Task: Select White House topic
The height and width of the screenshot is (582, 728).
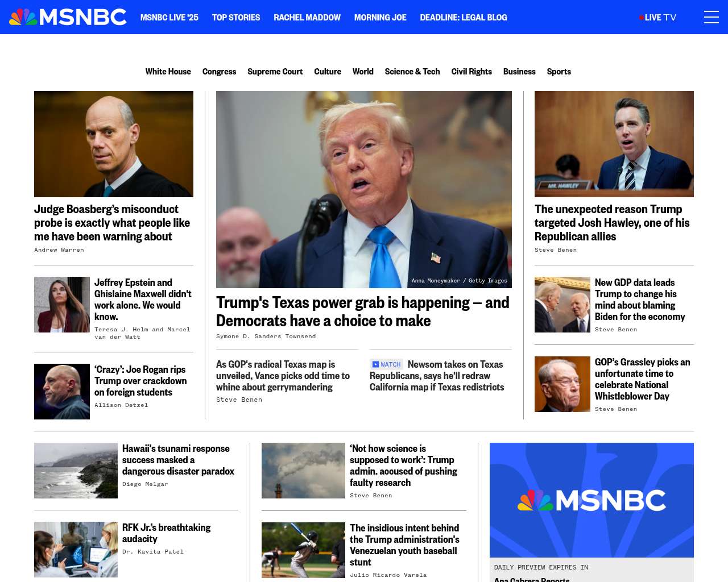Action: pos(168,72)
